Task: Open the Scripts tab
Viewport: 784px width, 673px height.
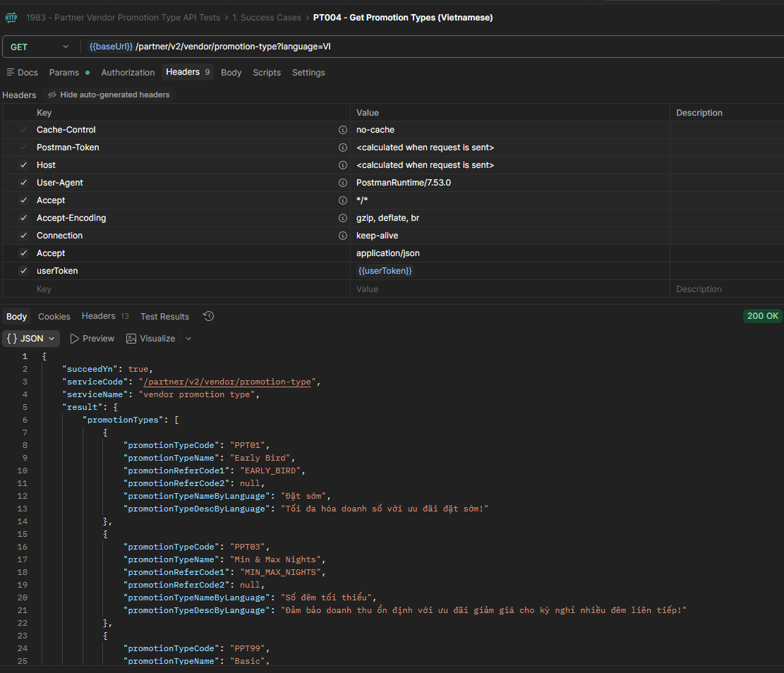Action: click(x=267, y=73)
